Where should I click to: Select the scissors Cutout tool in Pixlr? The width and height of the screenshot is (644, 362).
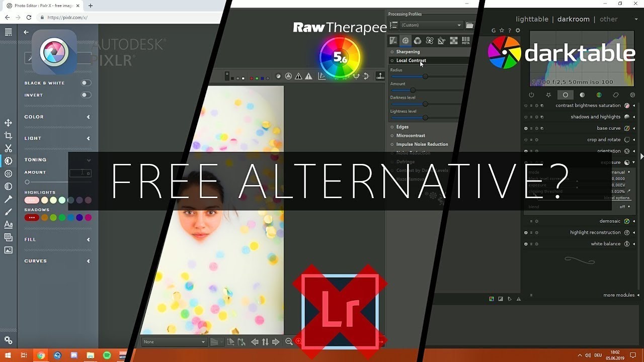[x=8, y=148]
